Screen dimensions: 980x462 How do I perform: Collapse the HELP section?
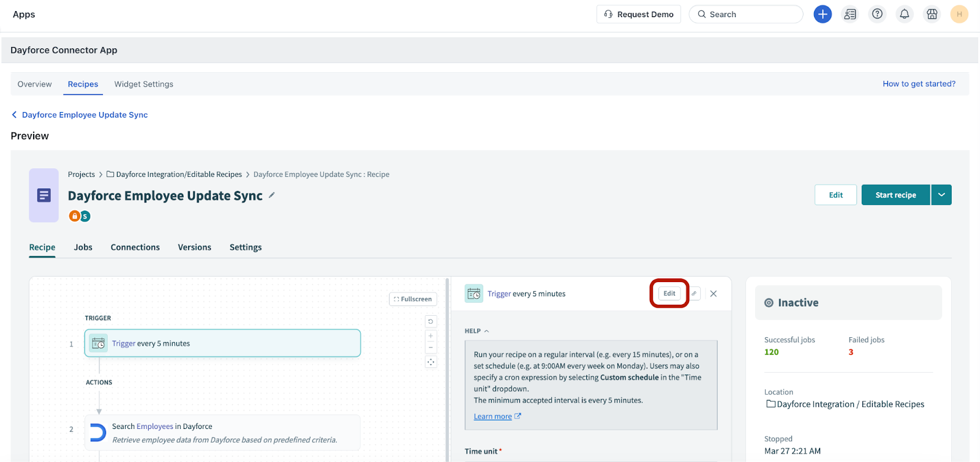477,331
